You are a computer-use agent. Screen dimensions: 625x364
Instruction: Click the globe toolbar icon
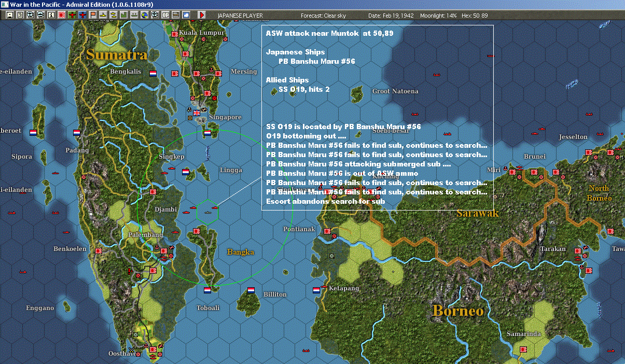(x=144, y=15)
